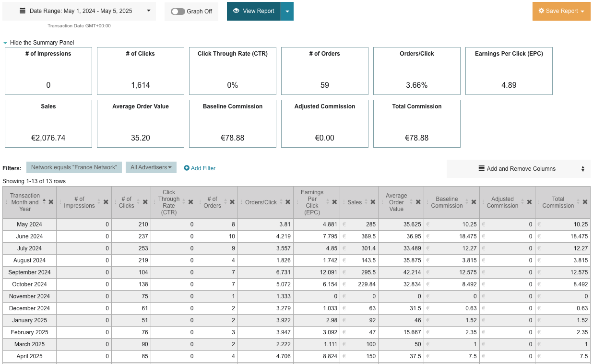This screenshot has height=364, width=593.
Task: Sort by # of Orders arrows
Action: click(x=225, y=202)
